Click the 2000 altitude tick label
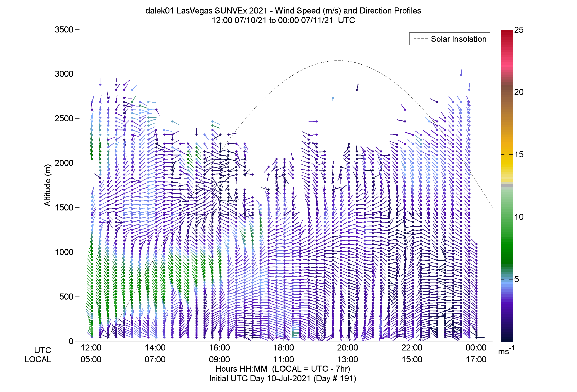The width and height of the screenshot is (577, 392). point(64,163)
